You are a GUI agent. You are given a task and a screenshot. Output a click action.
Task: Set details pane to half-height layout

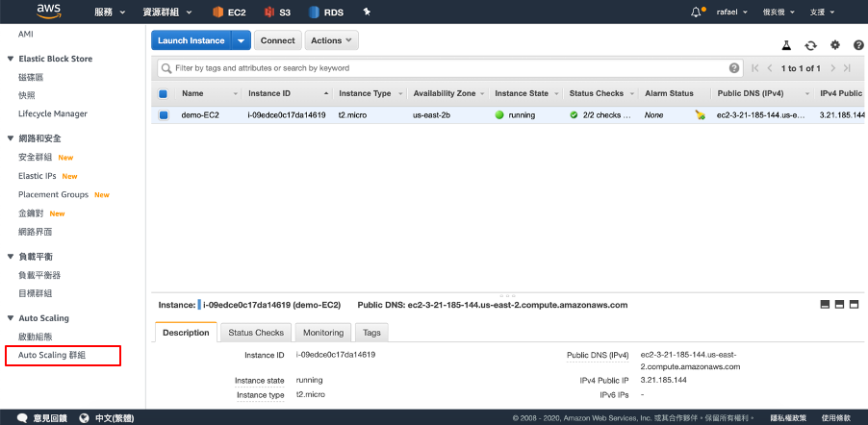tap(839, 305)
